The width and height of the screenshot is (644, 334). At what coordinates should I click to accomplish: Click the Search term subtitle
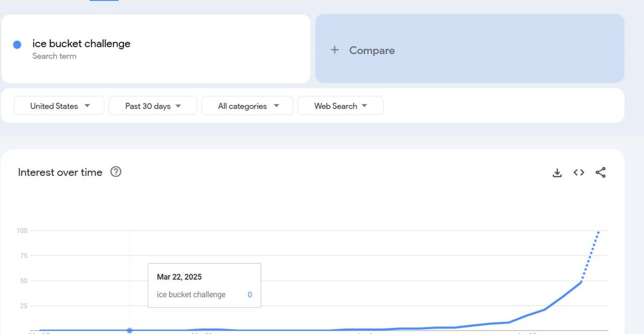coord(54,56)
